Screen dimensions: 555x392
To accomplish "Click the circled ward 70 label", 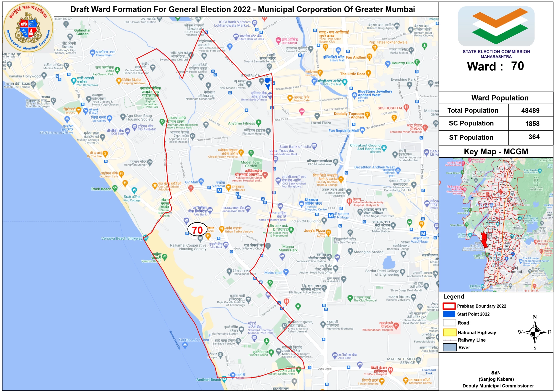I will point(197,230).
